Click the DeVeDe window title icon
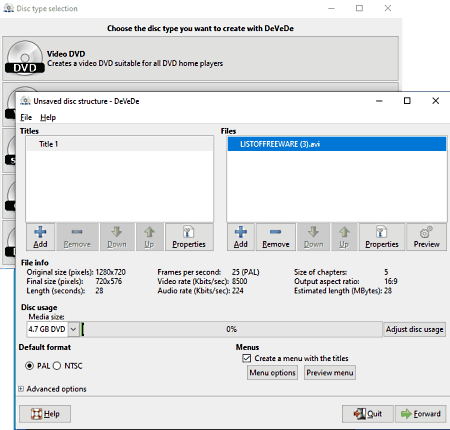 (25, 101)
